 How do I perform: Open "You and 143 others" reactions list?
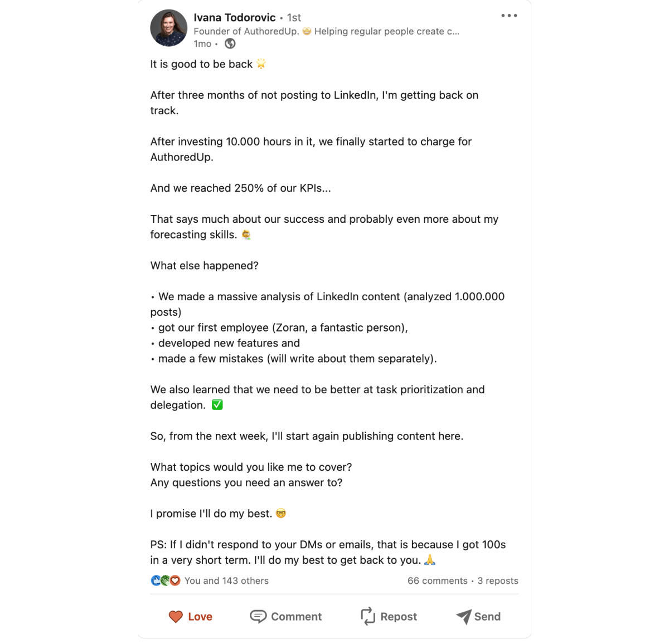226,580
